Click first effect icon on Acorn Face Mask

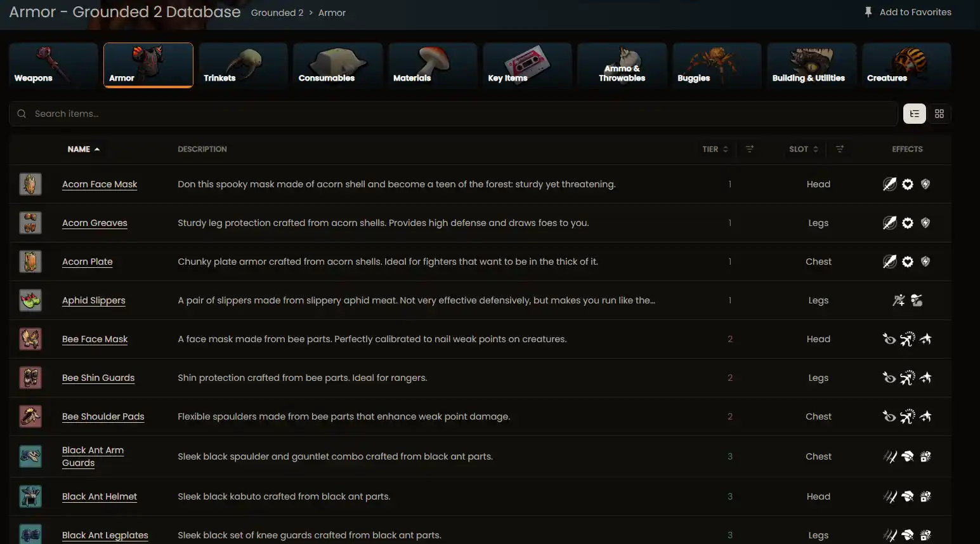click(890, 184)
